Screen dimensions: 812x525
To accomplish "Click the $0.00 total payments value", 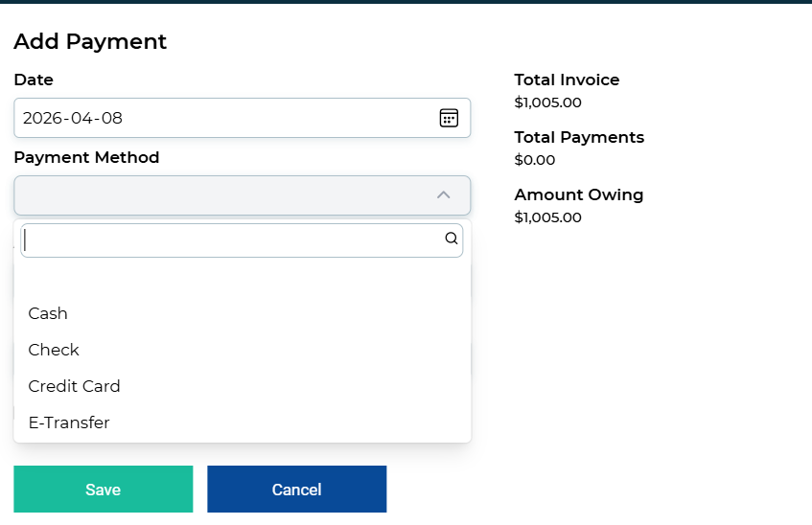I will click(x=535, y=160).
